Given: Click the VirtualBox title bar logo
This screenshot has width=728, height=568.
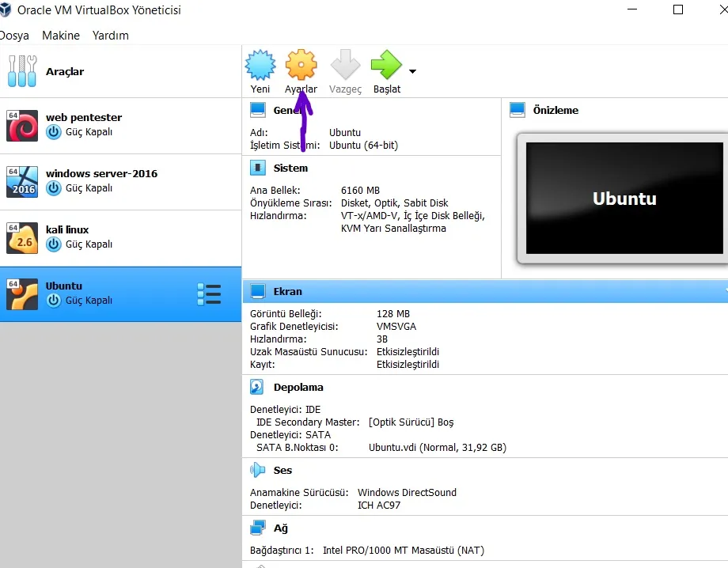Looking at the screenshot, I should 5,9.
